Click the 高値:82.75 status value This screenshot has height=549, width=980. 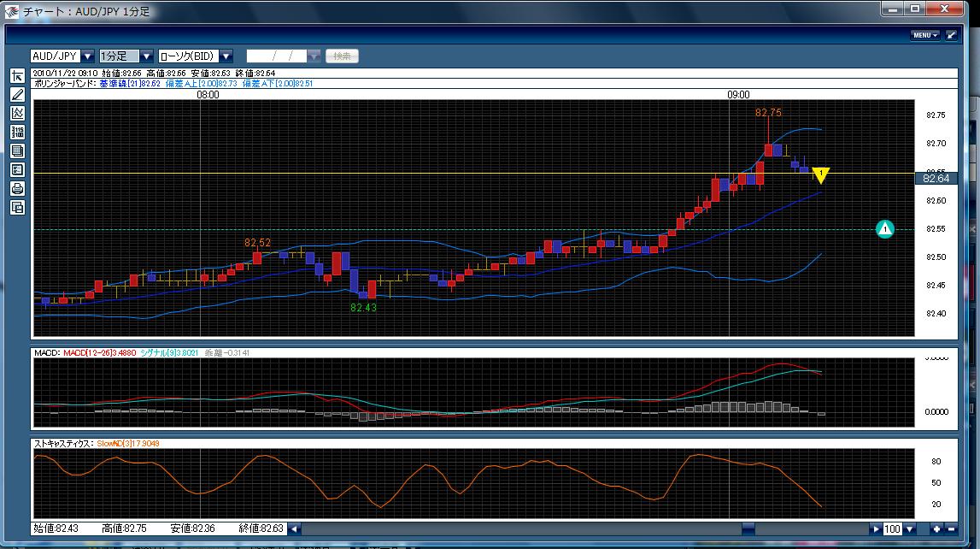(124, 528)
